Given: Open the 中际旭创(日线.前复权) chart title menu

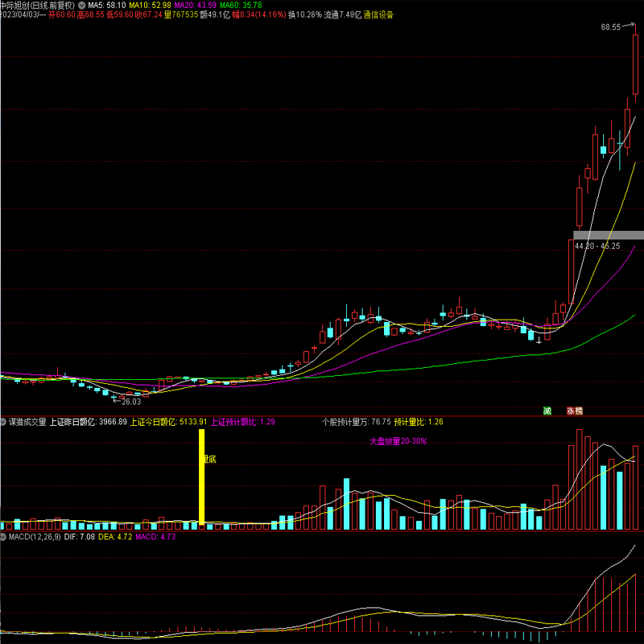Looking at the screenshot, I should click(x=37, y=5).
